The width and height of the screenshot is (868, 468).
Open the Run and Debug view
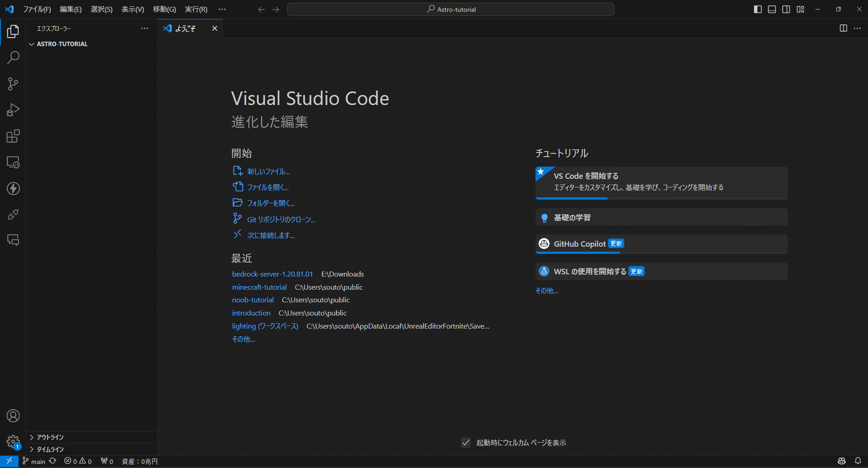(13, 110)
